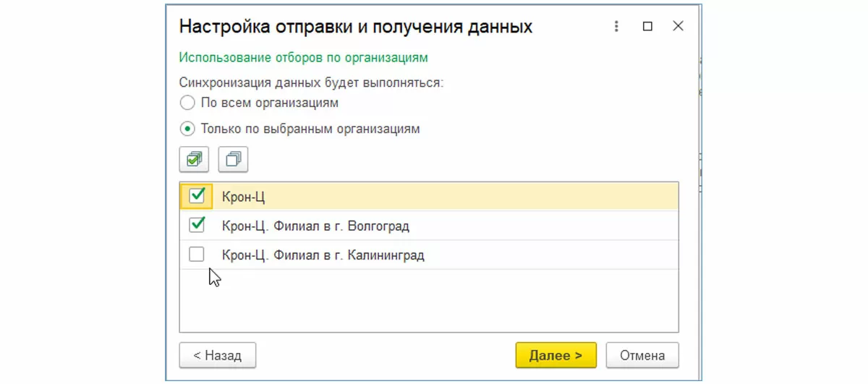Untick the checkbox for the Волгоград branch
This screenshot has height=384, width=868.
(x=197, y=226)
